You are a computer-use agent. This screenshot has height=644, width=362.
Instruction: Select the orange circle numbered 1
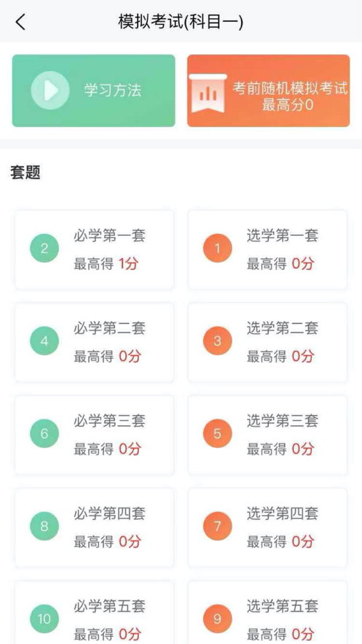[x=218, y=248]
